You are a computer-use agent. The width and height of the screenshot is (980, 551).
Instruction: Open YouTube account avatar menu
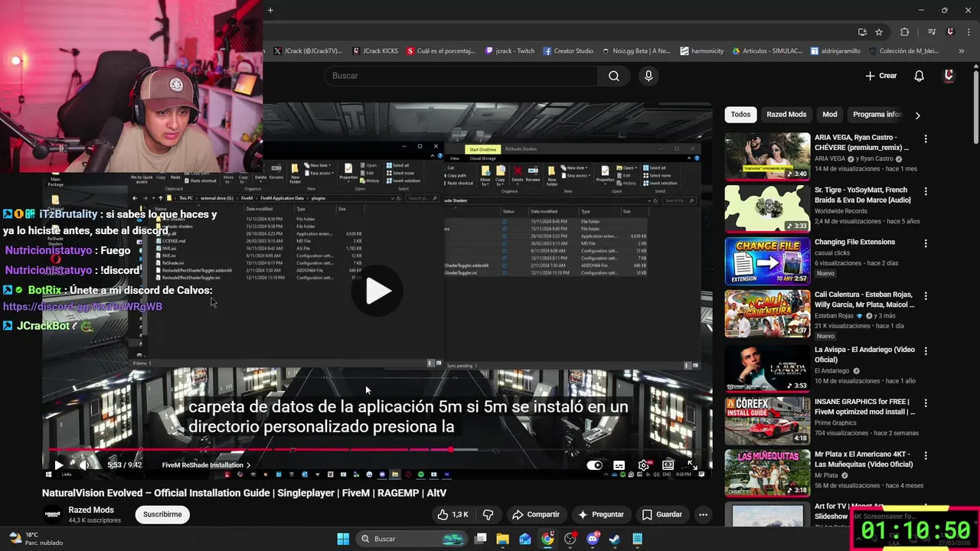[949, 76]
